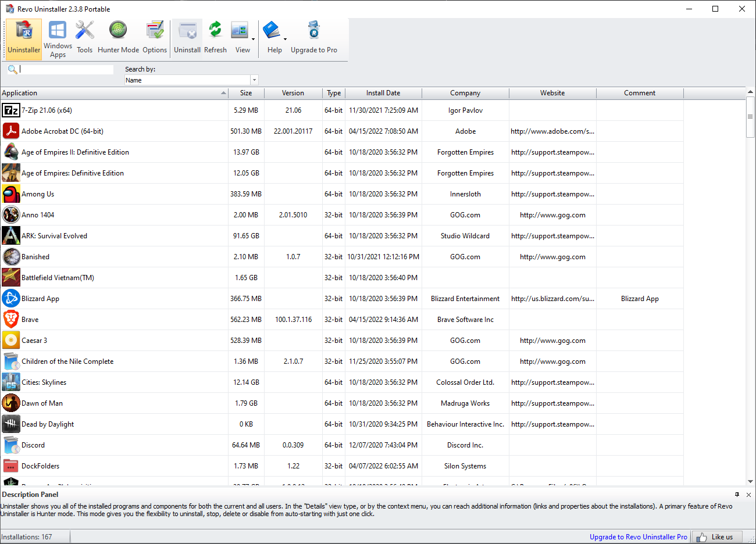Click the search magnifier icon
The width and height of the screenshot is (756, 544).
click(12, 69)
